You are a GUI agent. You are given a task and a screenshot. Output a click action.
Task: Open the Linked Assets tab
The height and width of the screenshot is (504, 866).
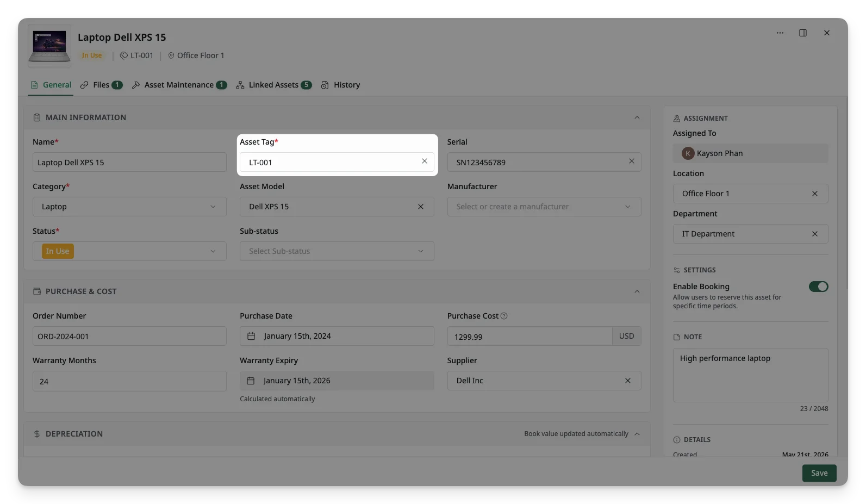[273, 85]
